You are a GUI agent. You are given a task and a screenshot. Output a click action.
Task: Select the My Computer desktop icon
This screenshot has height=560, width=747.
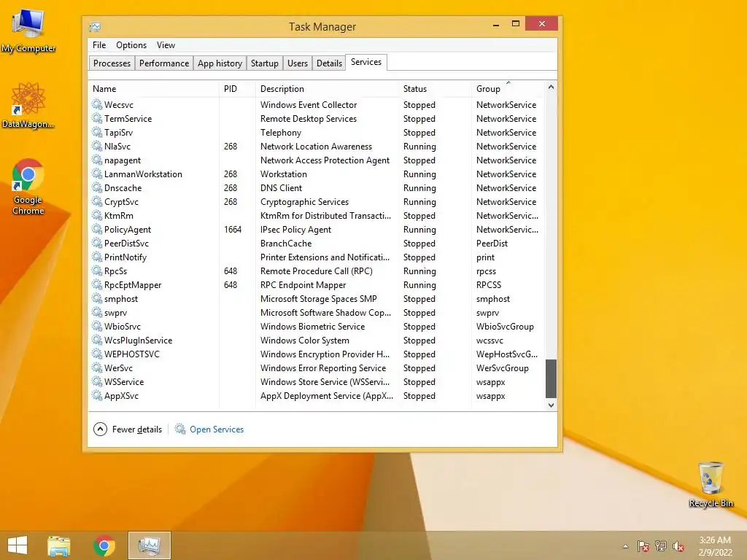pos(28,31)
